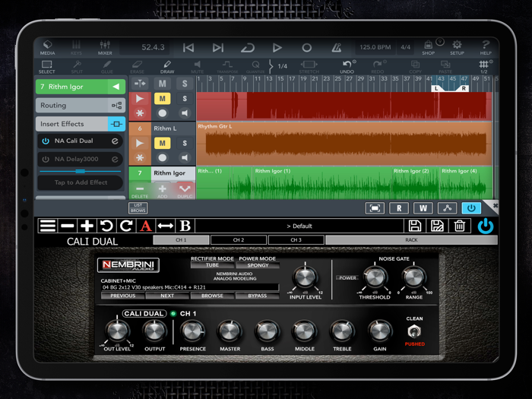Arm record on Rithm L track
532x399 pixels.
(163, 158)
